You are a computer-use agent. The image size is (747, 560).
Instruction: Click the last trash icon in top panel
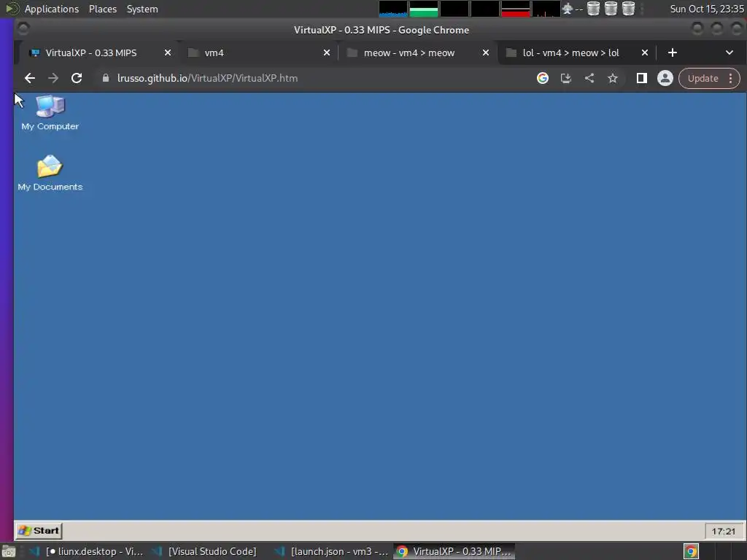point(628,9)
